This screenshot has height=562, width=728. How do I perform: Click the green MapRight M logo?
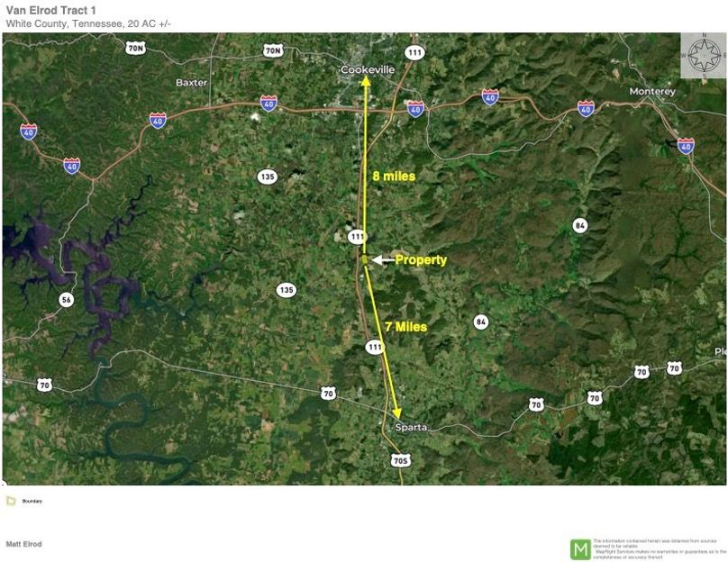click(x=580, y=548)
